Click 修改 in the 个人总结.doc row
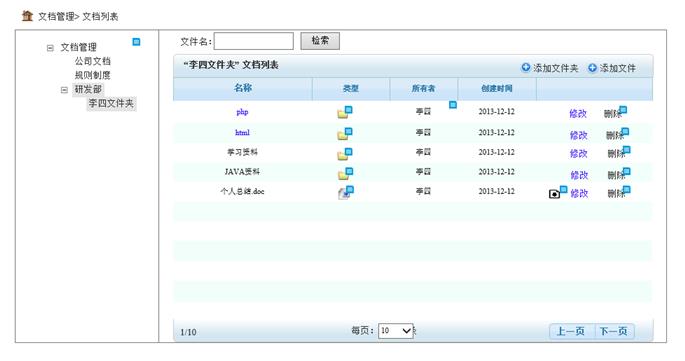 click(579, 193)
